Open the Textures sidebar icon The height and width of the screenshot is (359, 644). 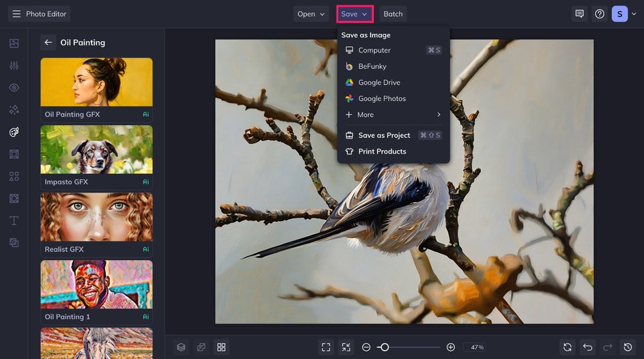point(14,243)
